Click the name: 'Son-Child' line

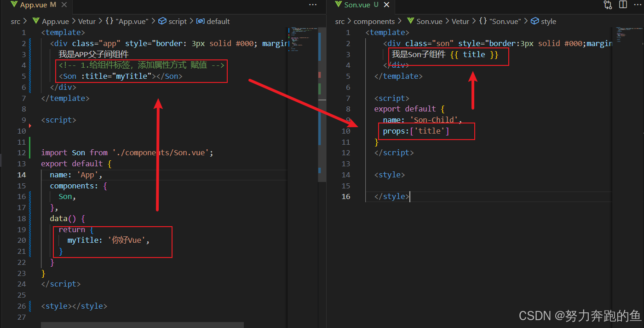click(422, 120)
